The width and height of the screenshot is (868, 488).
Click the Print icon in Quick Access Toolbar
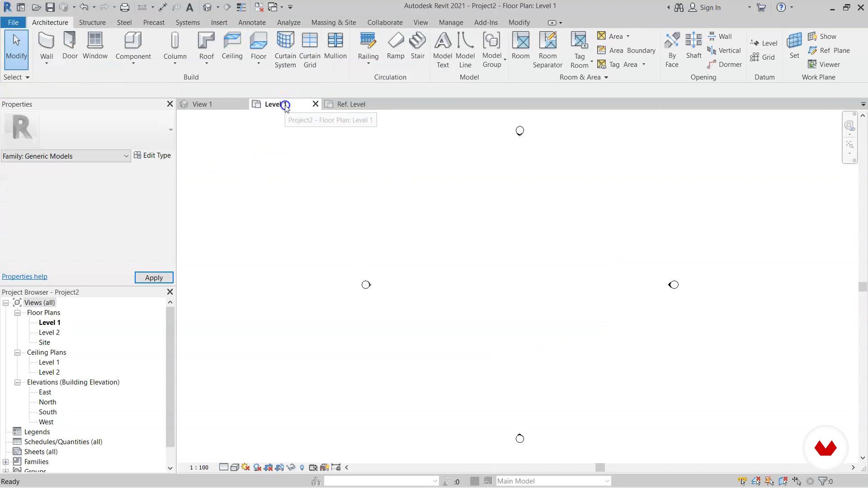pos(125,7)
